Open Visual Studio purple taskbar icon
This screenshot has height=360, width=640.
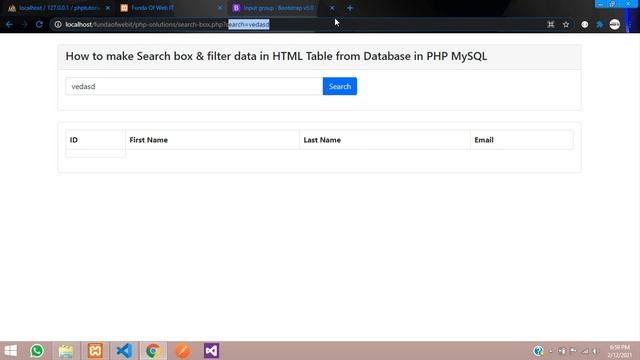click(211, 351)
